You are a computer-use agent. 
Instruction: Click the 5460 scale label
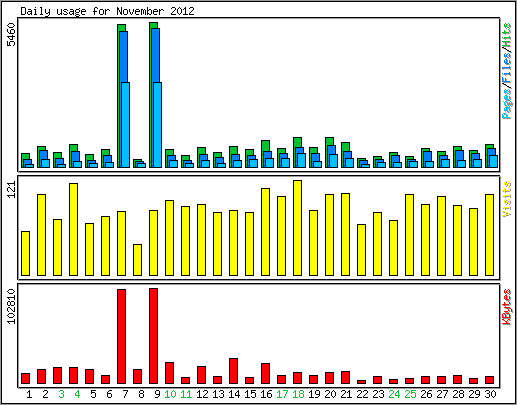coord(11,34)
